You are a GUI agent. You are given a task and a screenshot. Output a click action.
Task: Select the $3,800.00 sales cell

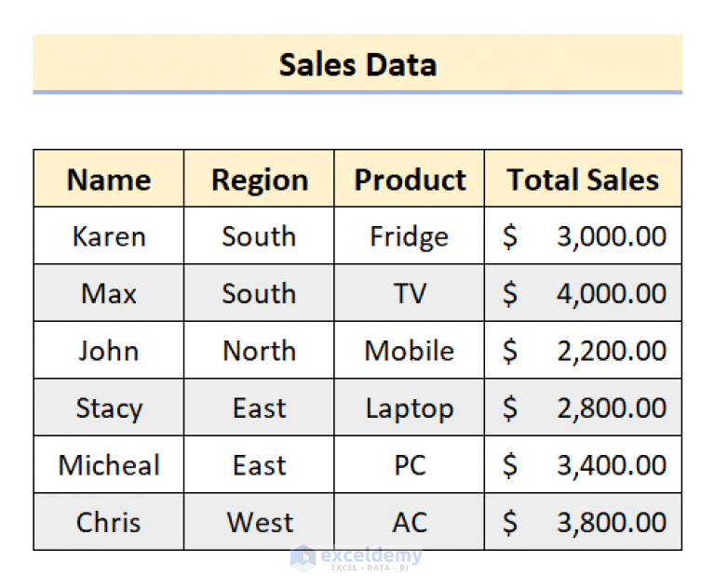pos(584,522)
